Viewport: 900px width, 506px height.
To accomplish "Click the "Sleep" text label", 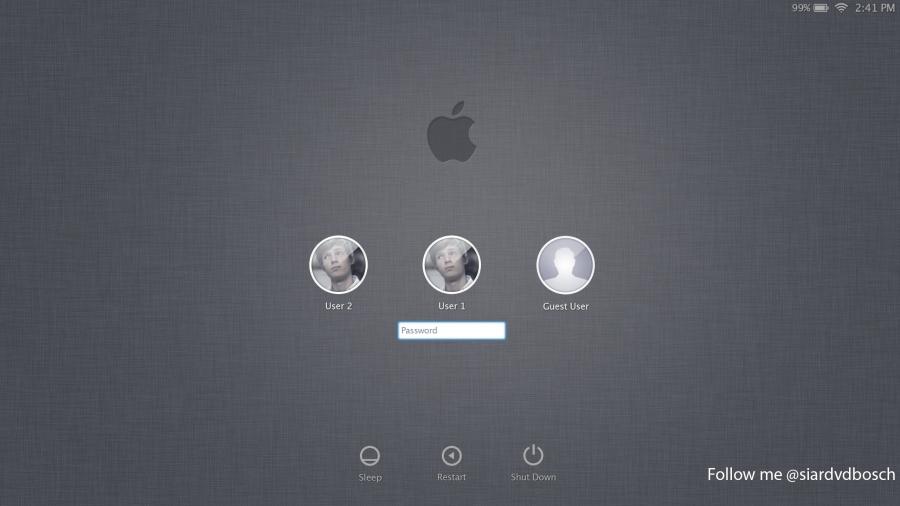I will tap(370, 477).
